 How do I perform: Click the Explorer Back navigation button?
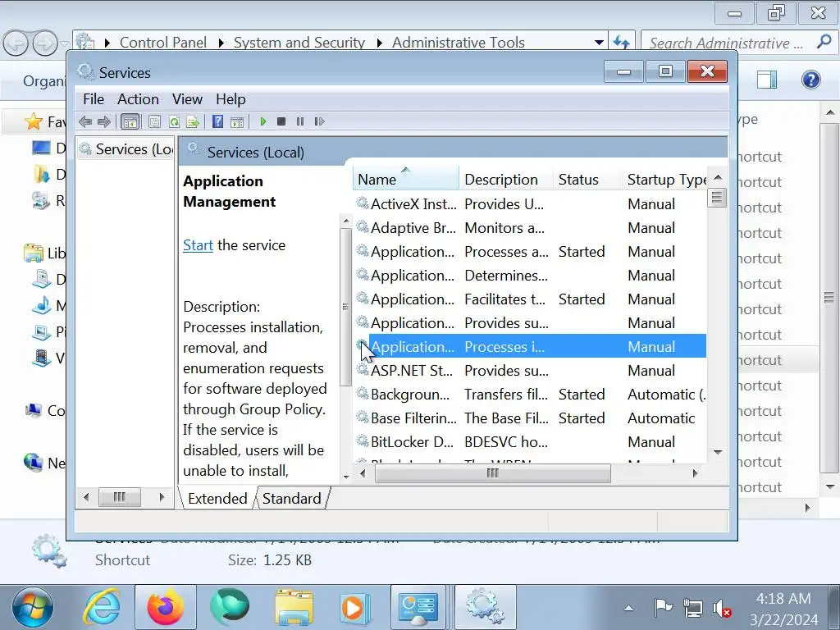pos(16,43)
